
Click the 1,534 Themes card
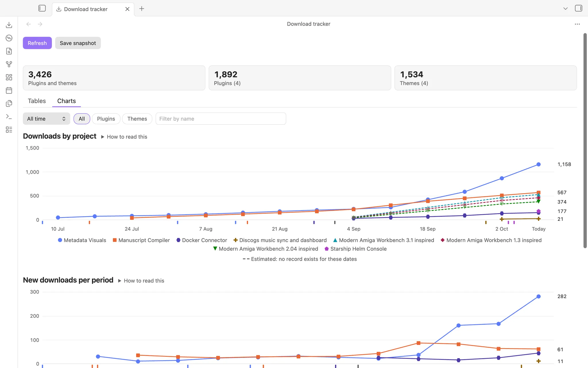[x=486, y=78]
